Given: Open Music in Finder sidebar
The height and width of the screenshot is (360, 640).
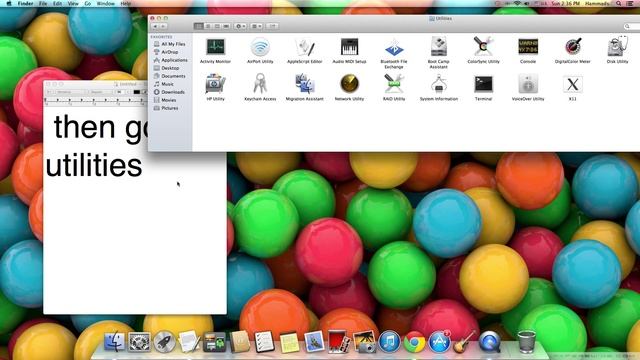Looking at the screenshot, I should coord(164,84).
